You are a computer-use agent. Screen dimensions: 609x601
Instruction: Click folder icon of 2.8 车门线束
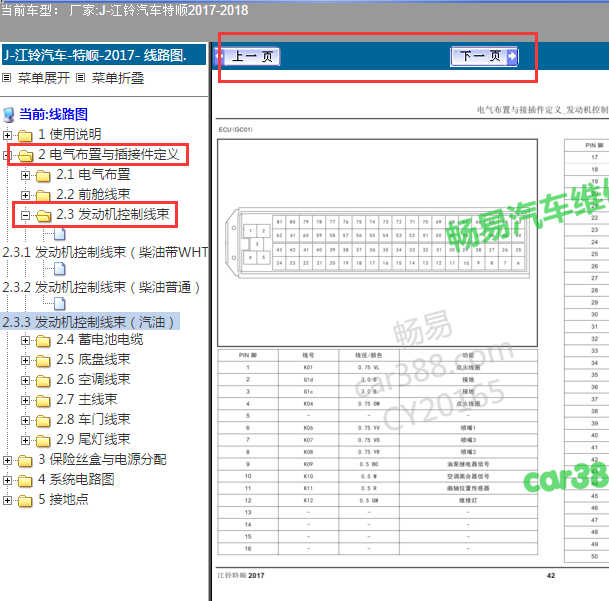click(43, 421)
